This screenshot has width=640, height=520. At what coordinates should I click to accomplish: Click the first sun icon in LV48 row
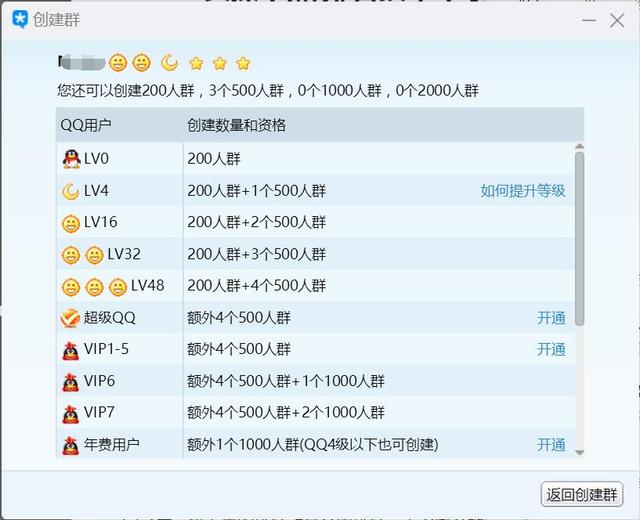71,287
